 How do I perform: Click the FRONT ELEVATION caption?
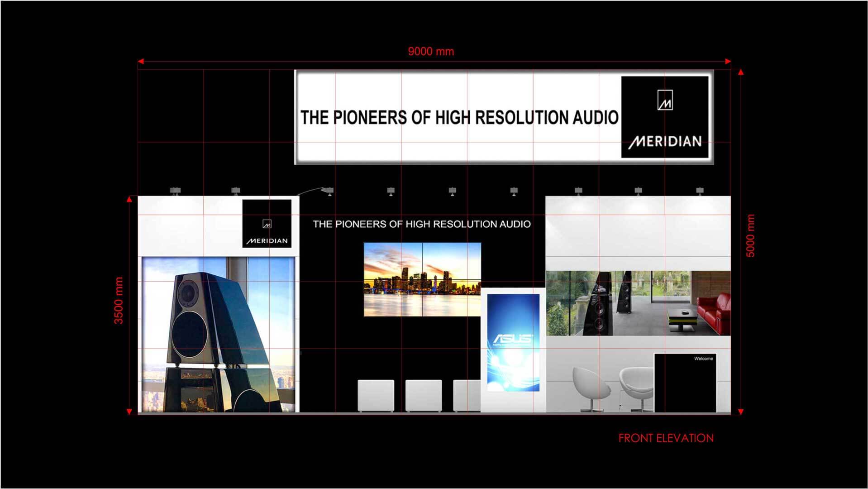click(666, 438)
